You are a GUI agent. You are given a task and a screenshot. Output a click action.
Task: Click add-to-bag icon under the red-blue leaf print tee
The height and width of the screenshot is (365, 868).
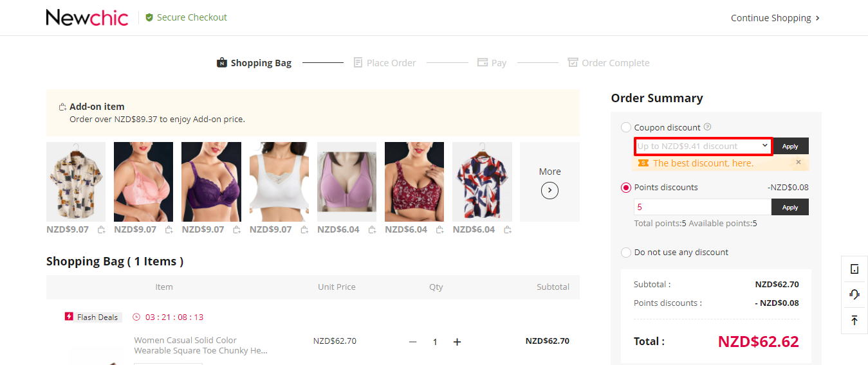point(508,229)
